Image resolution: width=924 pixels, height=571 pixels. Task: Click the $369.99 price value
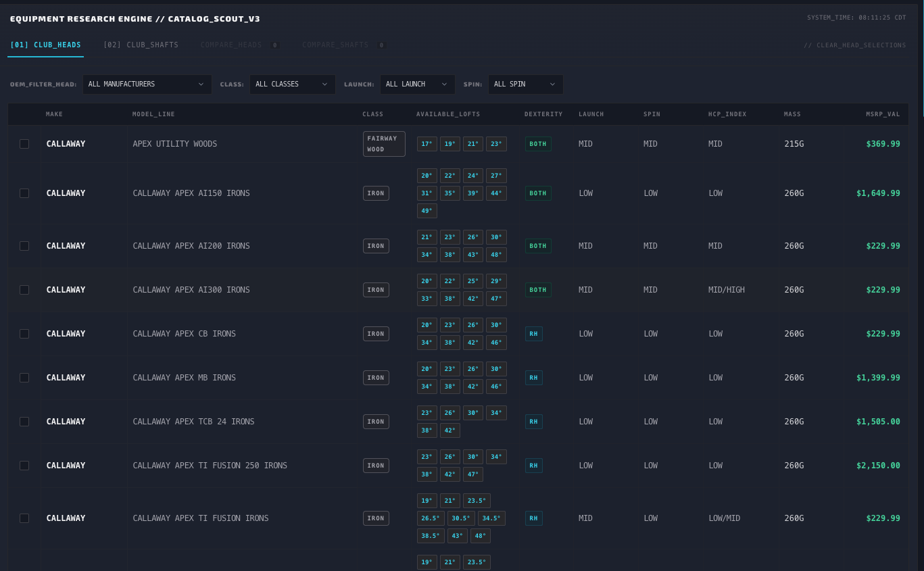883,144
